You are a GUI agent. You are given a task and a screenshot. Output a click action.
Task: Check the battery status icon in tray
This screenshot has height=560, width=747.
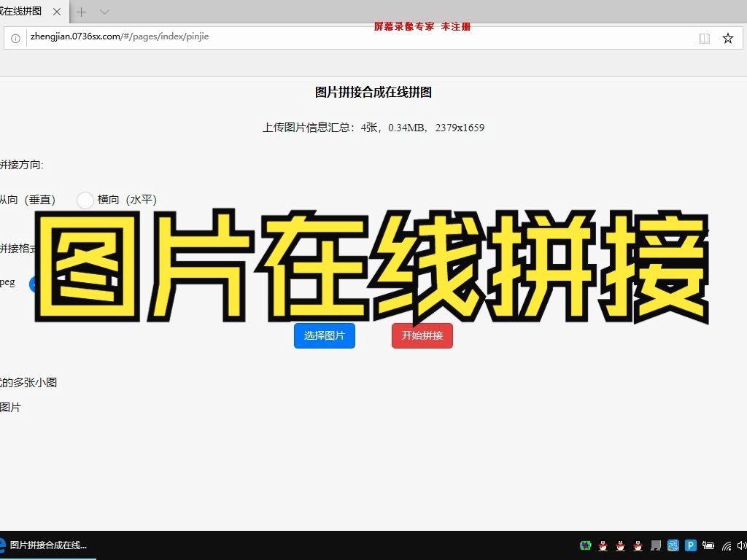tap(708, 545)
